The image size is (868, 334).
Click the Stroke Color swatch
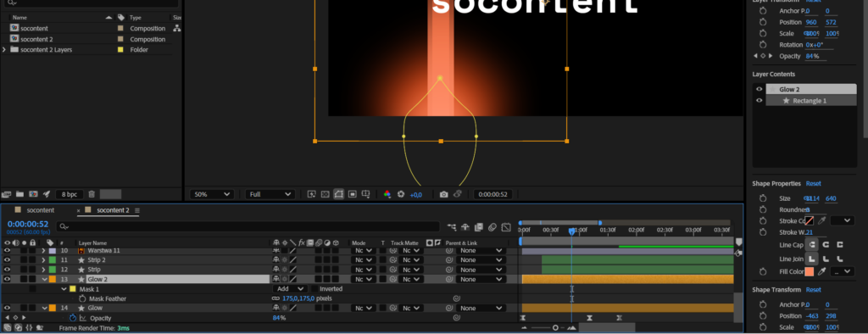pyautogui.click(x=810, y=220)
